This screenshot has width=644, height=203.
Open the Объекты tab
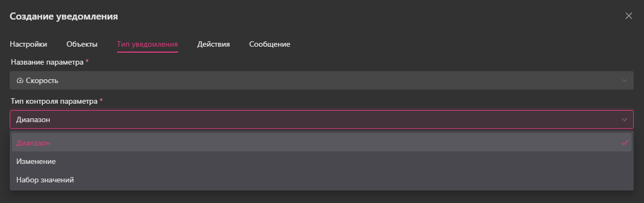(82, 44)
